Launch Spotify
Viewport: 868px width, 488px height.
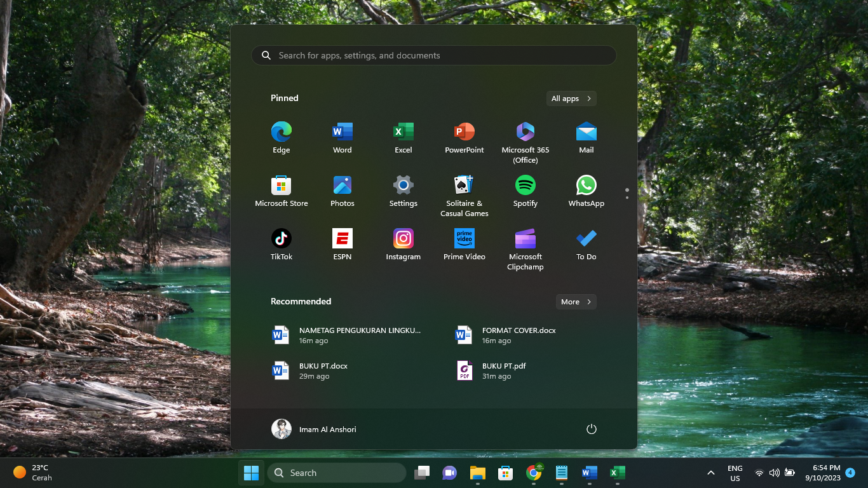[x=526, y=191]
